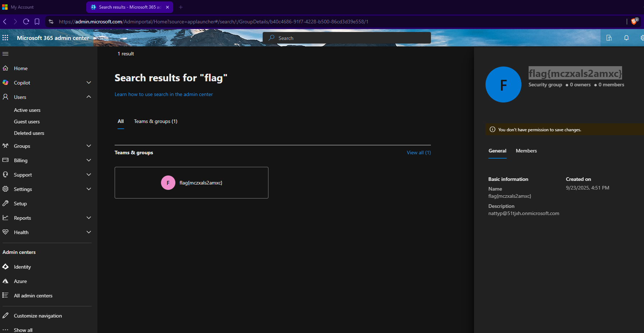Reload the page with the refresh icon
This screenshot has height=333, width=644.
point(26,22)
